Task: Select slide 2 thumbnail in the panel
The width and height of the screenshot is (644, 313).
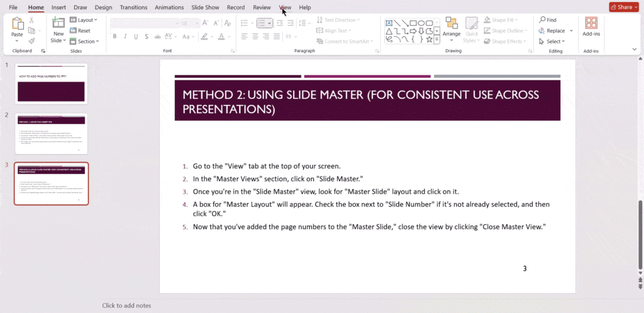Action: pyautogui.click(x=52, y=133)
